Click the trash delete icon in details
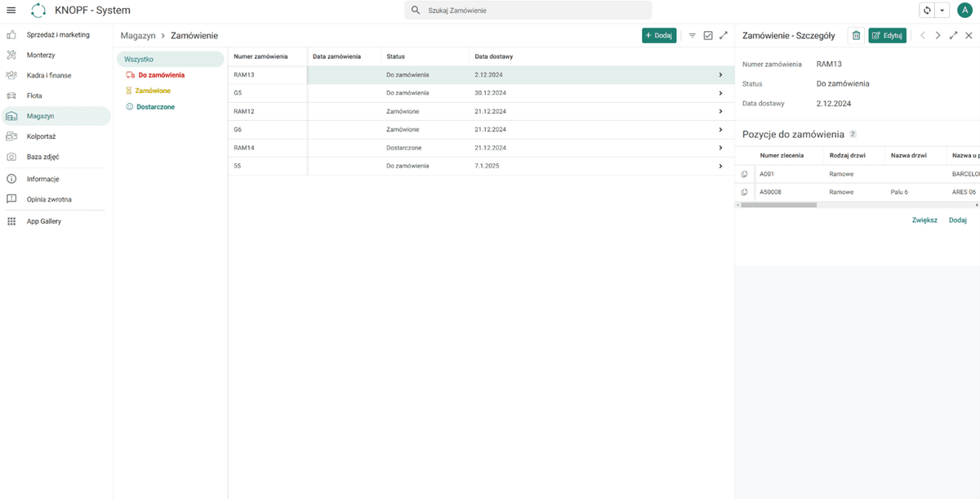 [x=856, y=35]
